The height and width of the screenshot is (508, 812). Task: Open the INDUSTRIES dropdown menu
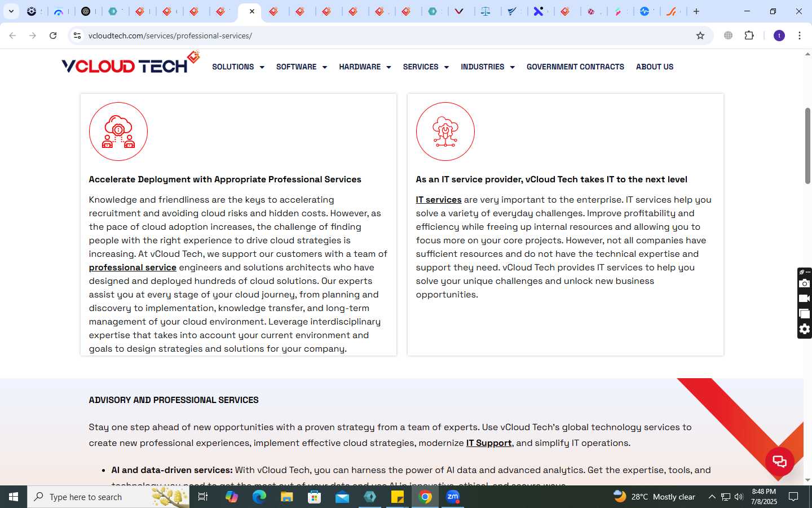pyautogui.click(x=488, y=67)
